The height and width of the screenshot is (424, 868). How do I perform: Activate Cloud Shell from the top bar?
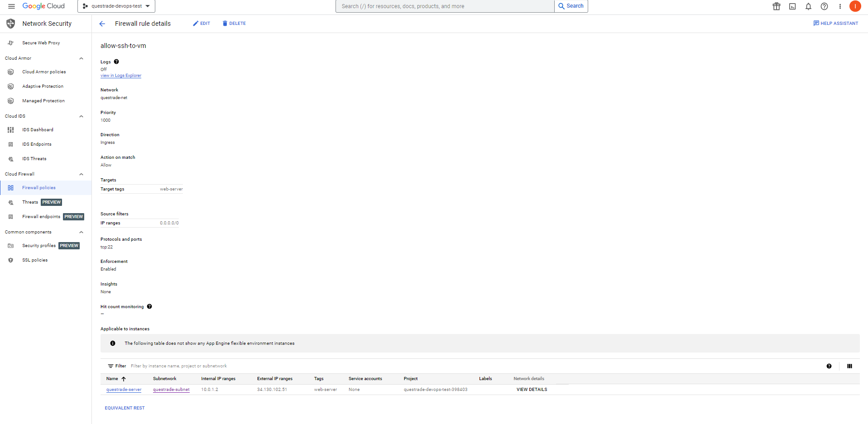pos(792,6)
